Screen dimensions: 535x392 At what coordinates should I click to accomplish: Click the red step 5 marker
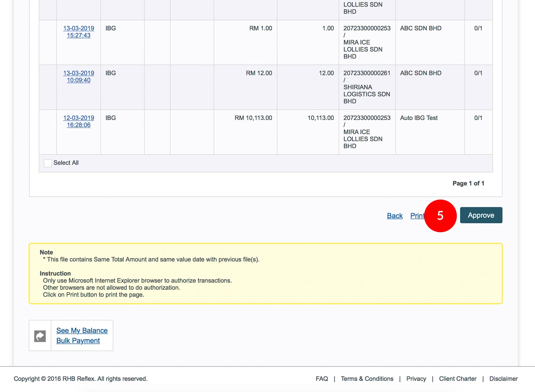pyautogui.click(x=440, y=216)
